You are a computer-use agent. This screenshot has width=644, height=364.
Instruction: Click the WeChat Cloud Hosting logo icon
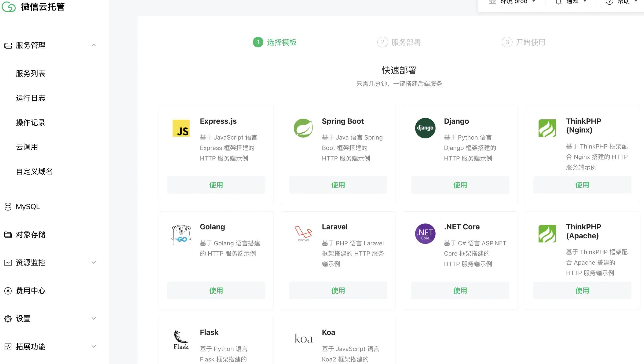(8, 7)
